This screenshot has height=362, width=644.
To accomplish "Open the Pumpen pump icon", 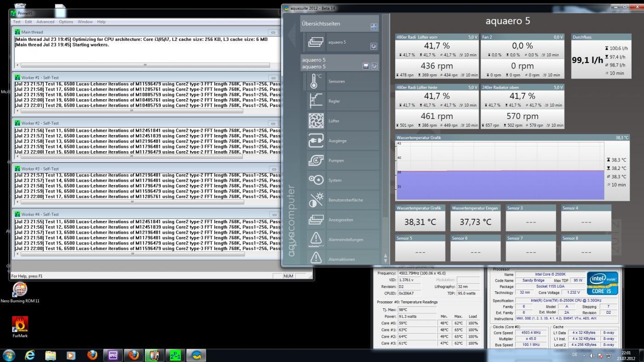I will 316,160.
